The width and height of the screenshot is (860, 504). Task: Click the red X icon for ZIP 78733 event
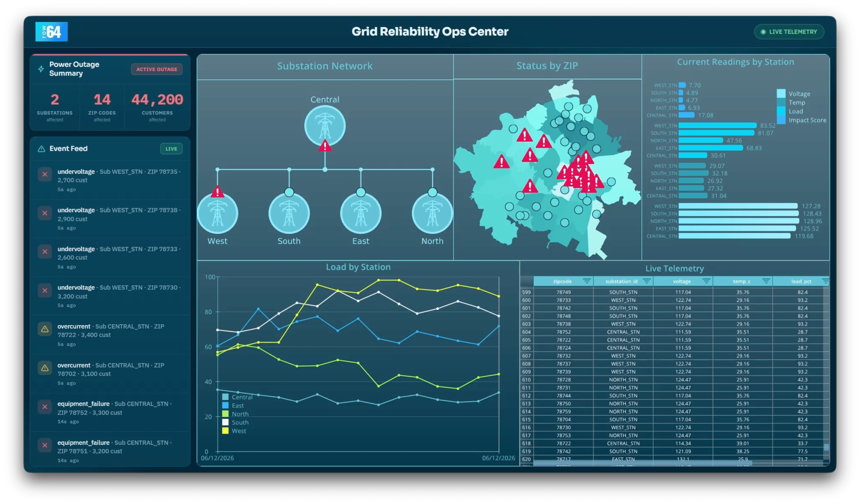coord(45,252)
